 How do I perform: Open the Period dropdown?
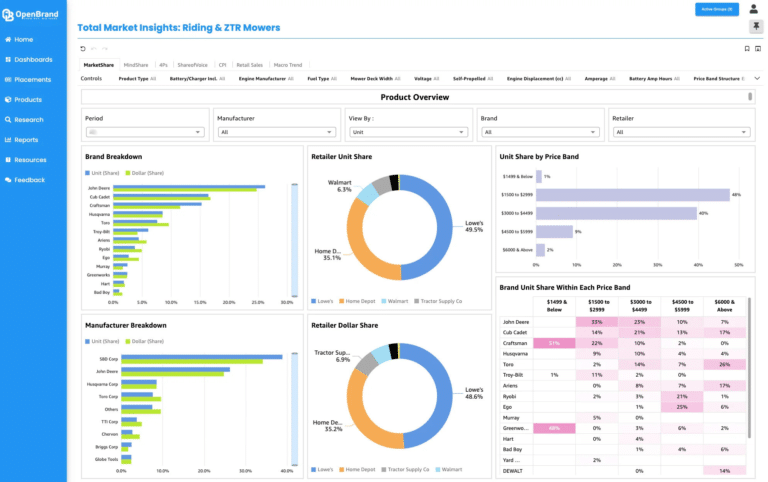tap(145, 132)
